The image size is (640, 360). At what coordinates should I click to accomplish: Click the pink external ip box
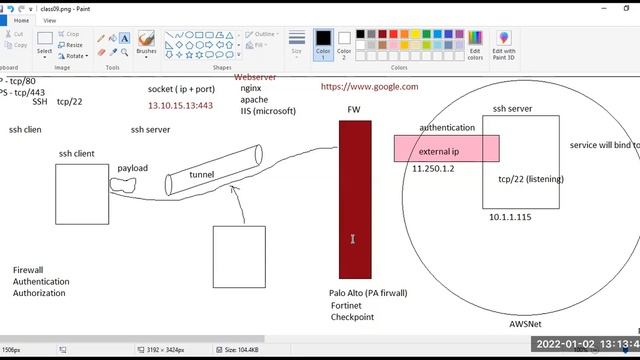447,149
